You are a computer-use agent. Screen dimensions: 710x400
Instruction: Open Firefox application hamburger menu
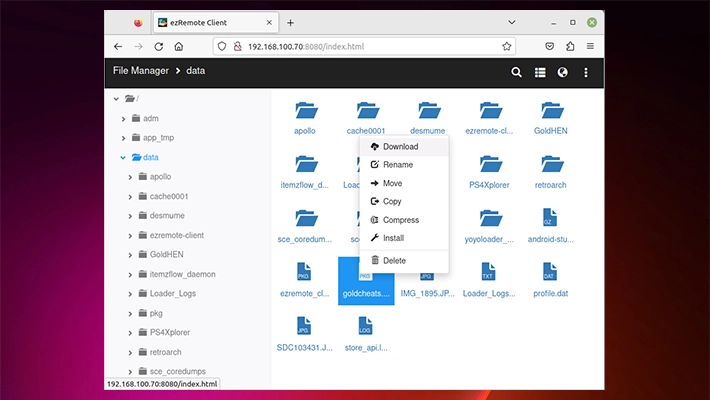pyautogui.click(x=590, y=46)
